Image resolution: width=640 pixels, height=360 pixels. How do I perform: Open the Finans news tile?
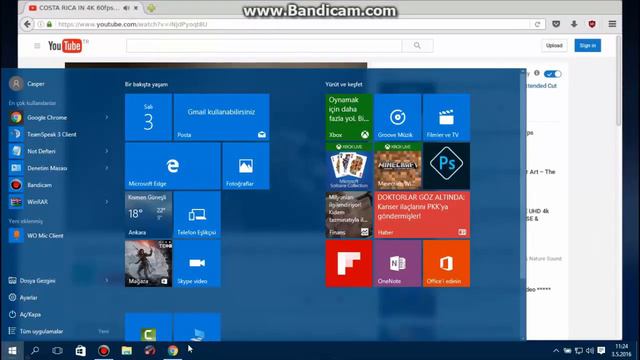pyautogui.click(x=349, y=215)
